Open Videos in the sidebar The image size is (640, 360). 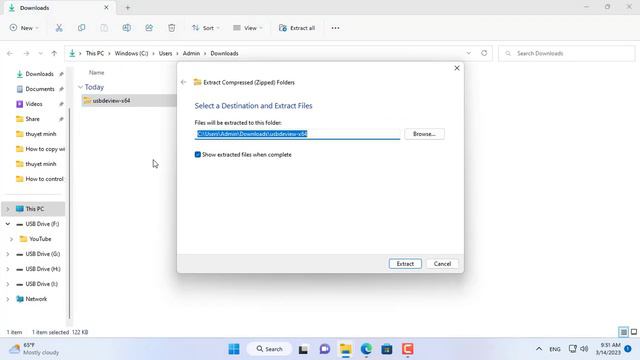point(34,104)
